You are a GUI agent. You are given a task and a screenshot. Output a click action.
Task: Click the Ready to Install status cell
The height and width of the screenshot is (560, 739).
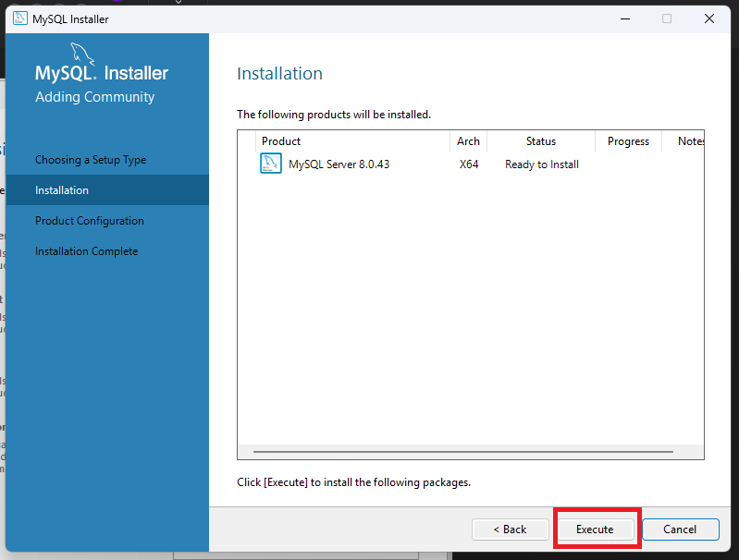(x=542, y=164)
